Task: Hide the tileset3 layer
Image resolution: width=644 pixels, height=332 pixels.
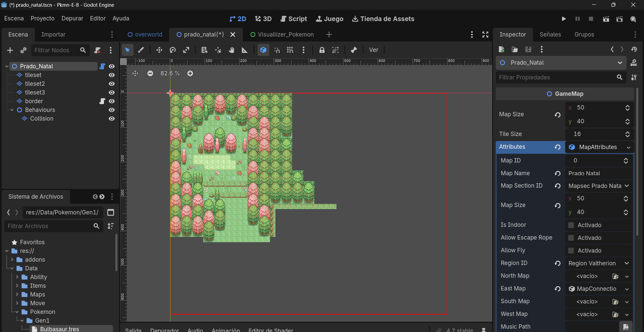Action: [112, 92]
